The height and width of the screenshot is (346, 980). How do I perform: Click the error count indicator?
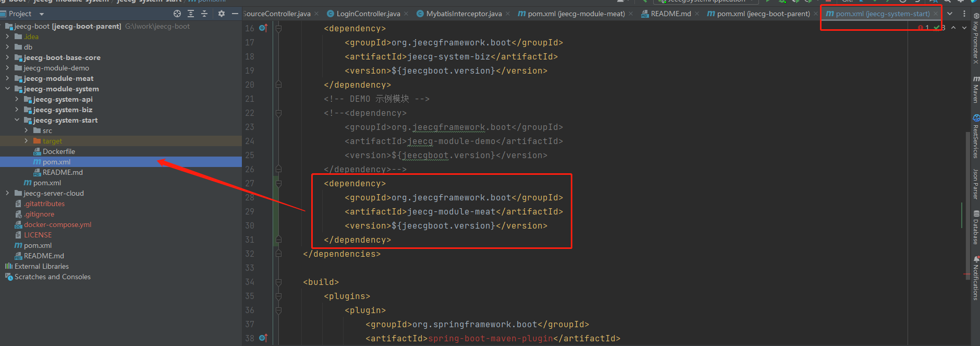point(923,27)
